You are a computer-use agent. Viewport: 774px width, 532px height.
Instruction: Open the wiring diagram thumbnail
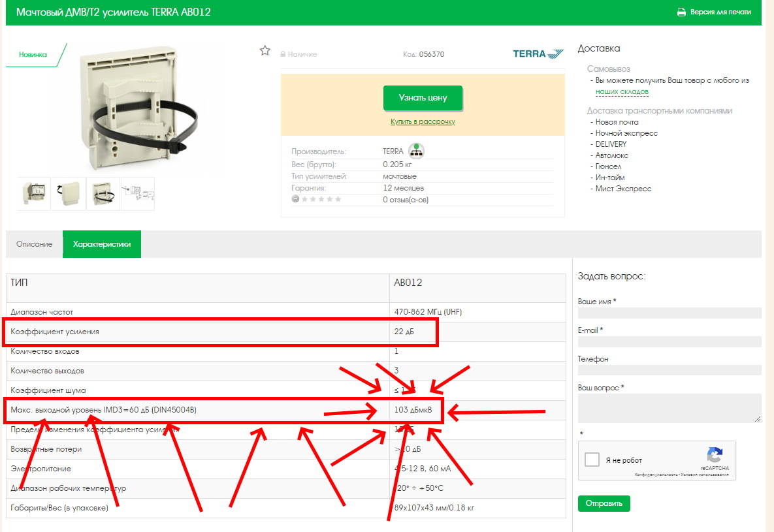138,194
